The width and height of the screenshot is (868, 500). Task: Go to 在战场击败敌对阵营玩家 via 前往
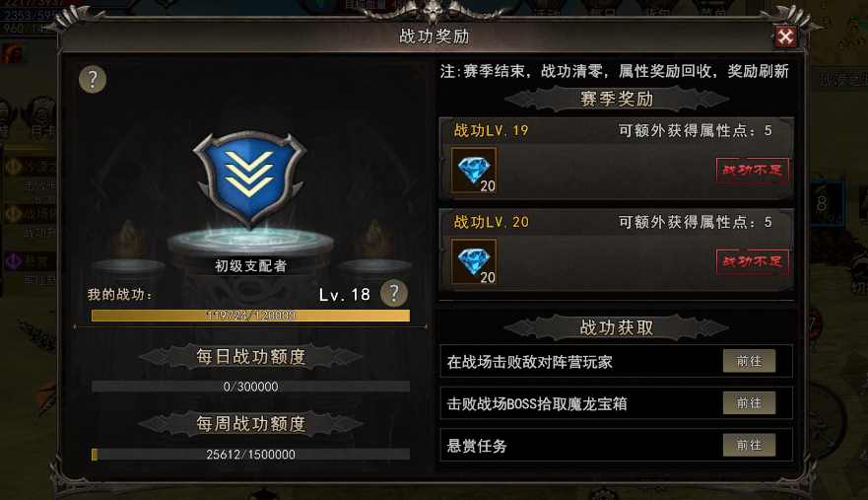click(749, 361)
